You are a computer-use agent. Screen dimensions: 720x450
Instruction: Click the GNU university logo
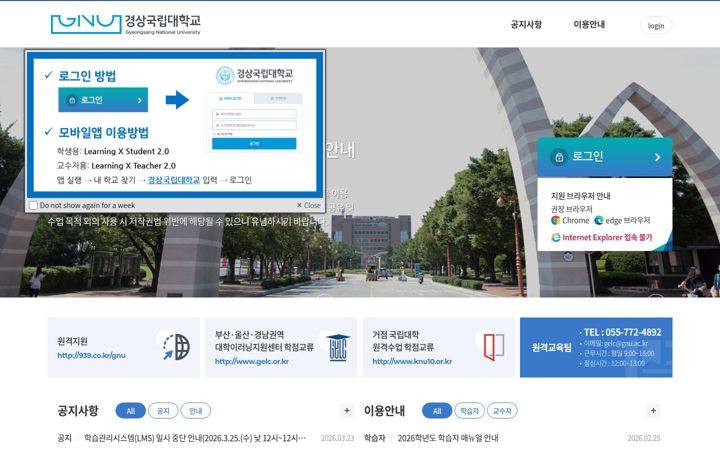[125, 24]
